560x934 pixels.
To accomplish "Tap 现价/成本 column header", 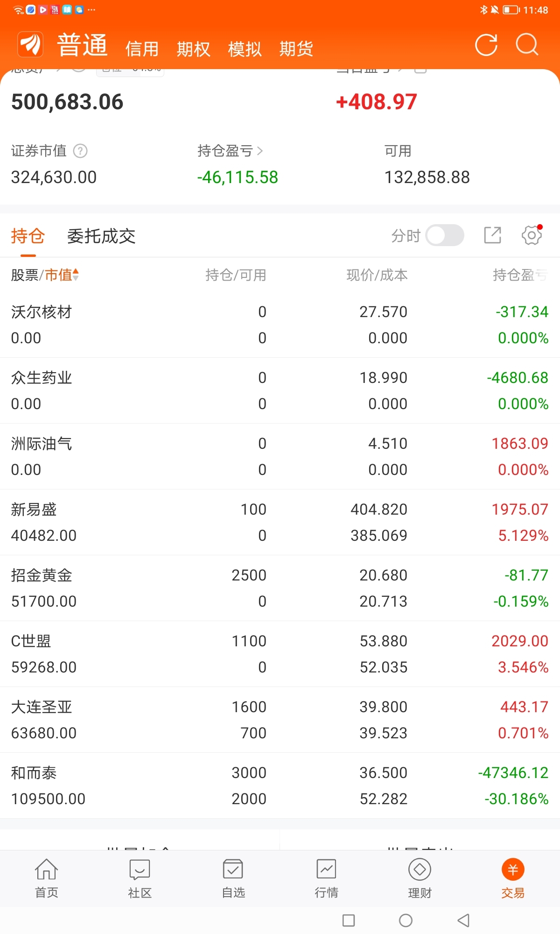I will (377, 275).
